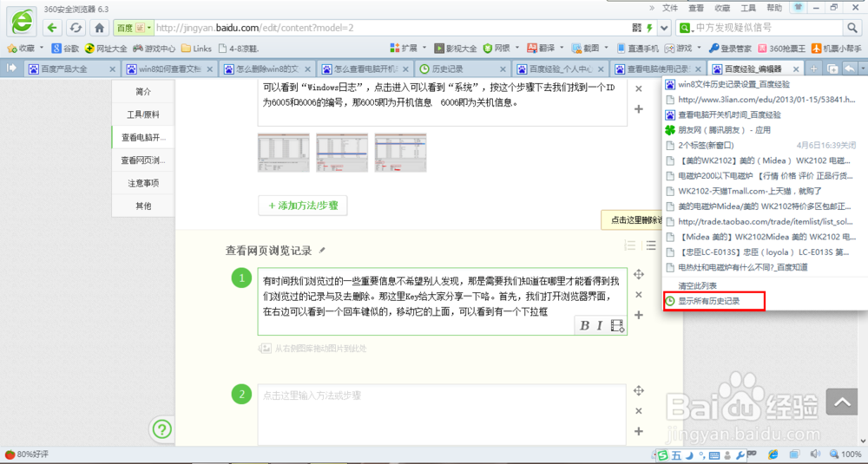Expand the 游戏 dropdown arrow
The image size is (868, 464).
(699, 48)
